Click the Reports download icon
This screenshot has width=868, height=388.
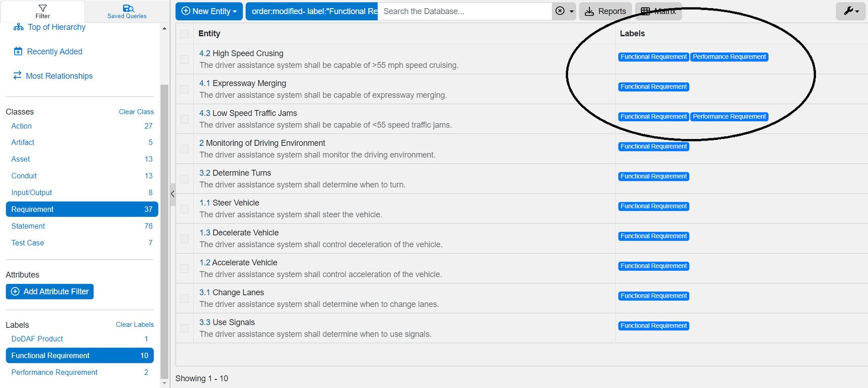[x=589, y=12]
